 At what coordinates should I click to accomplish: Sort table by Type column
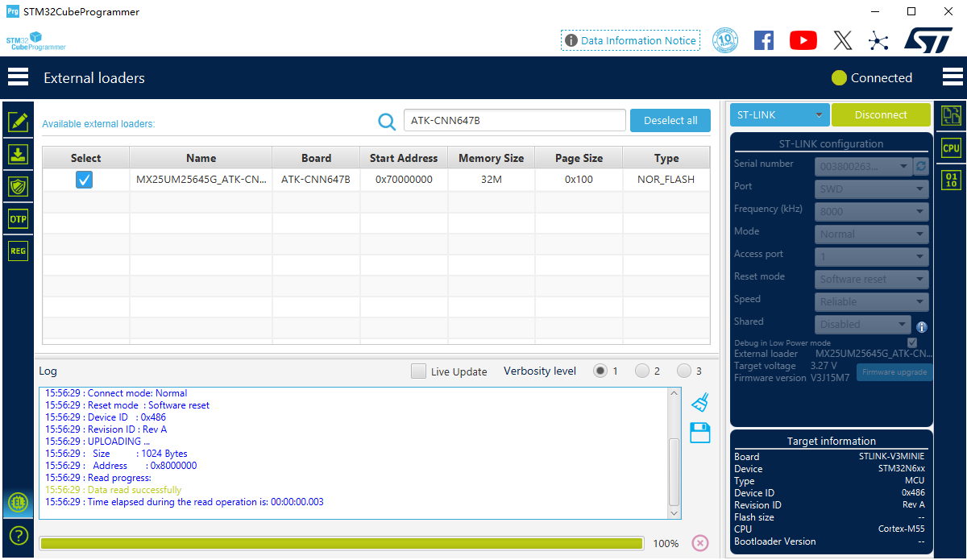[x=666, y=158]
